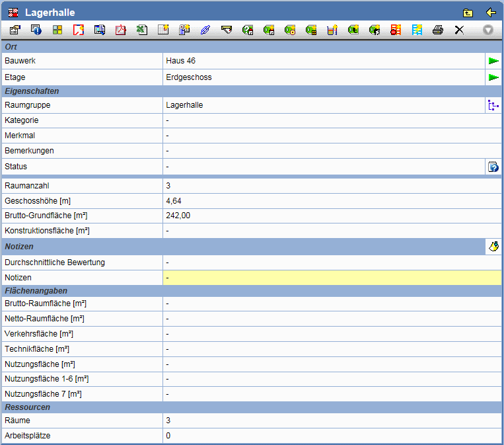This screenshot has width=504, height=445.
Task: Open the Raumgruppe hierarchy tree icon
Action: click(x=493, y=105)
